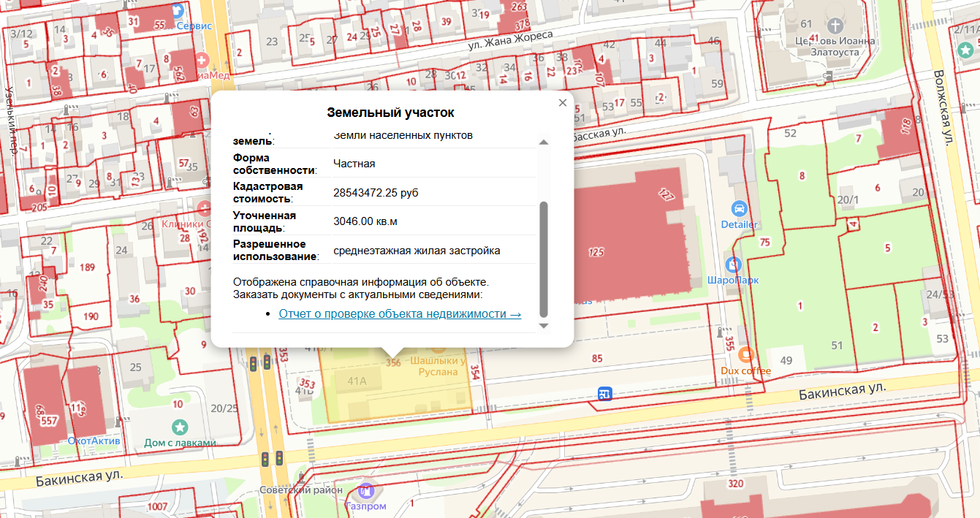Click the popup scroll-down arrow
980x518 pixels.
click(x=543, y=325)
